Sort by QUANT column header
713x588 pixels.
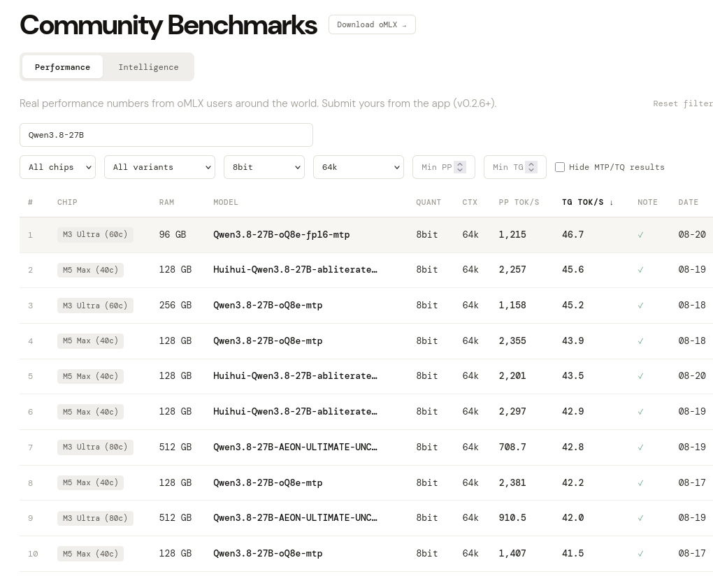(428, 202)
